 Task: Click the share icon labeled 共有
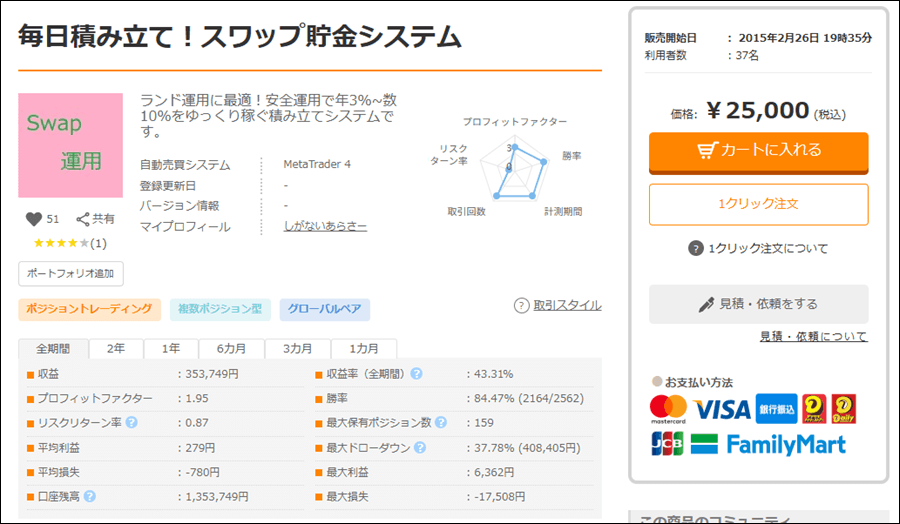coord(83,219)
